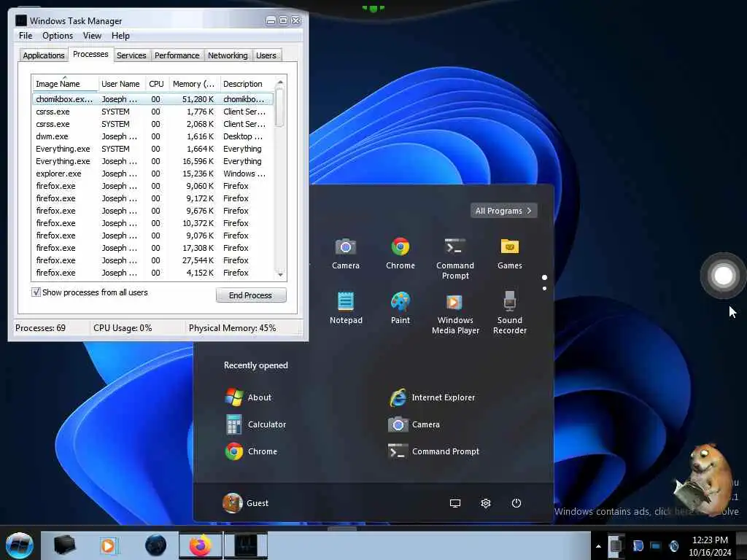Open Command Prompt in Recently opened list
Viewport: 747px width, 560px height.
[433, 451]
